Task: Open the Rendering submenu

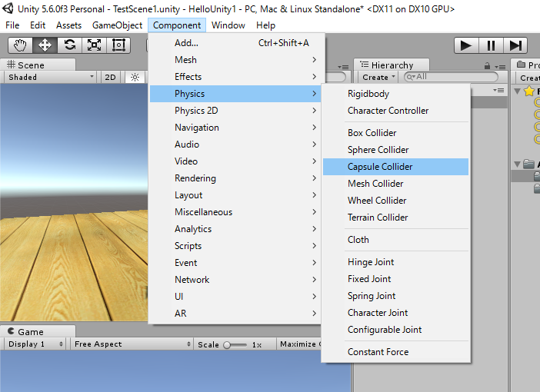Action: [x=235, y=178]
